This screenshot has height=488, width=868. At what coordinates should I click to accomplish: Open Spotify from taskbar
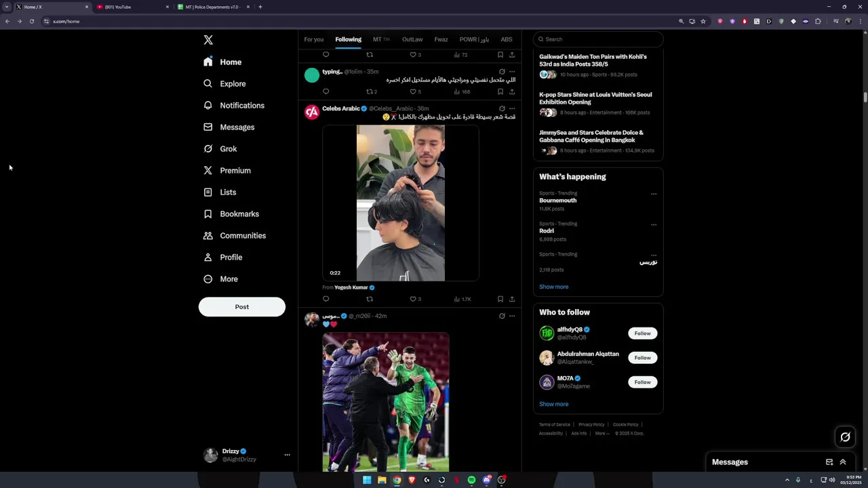pos(471,480)
